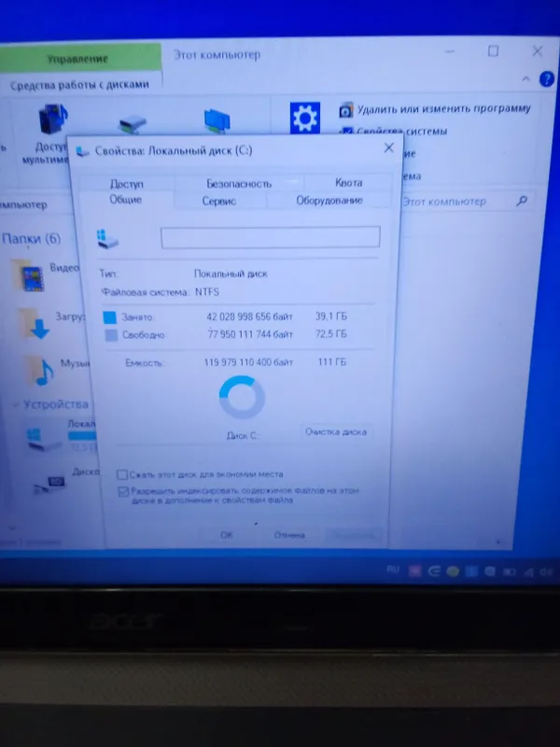Toggle Сжать этот диск для экономии места
The height and width of the screenshot is (747, 560).
click(x=122, y=474)
